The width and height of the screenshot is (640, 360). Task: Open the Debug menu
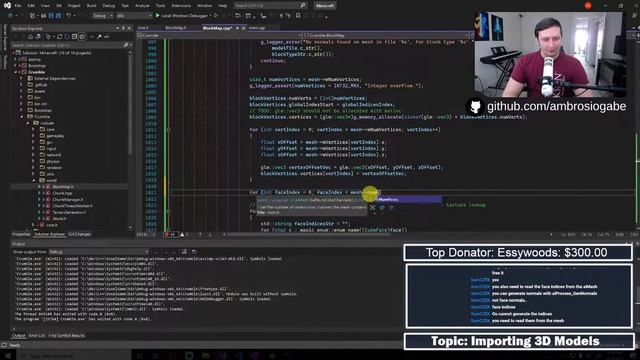[x=109, y=6]
